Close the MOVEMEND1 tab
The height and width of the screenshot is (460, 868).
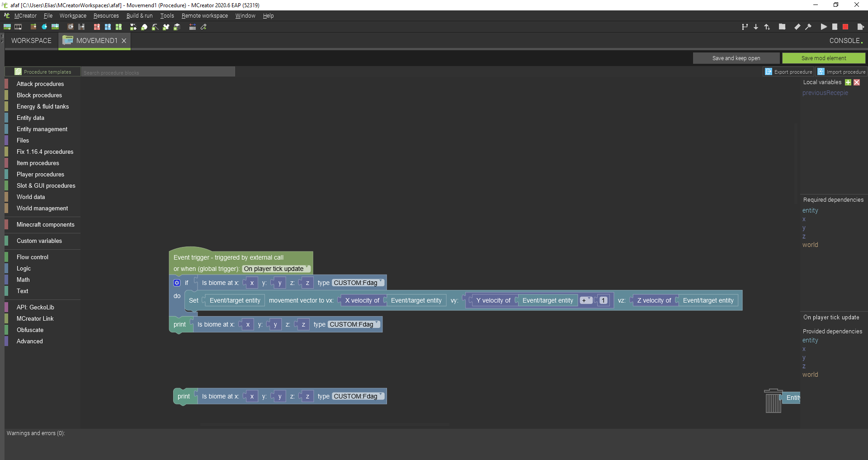tap(124, 41)
